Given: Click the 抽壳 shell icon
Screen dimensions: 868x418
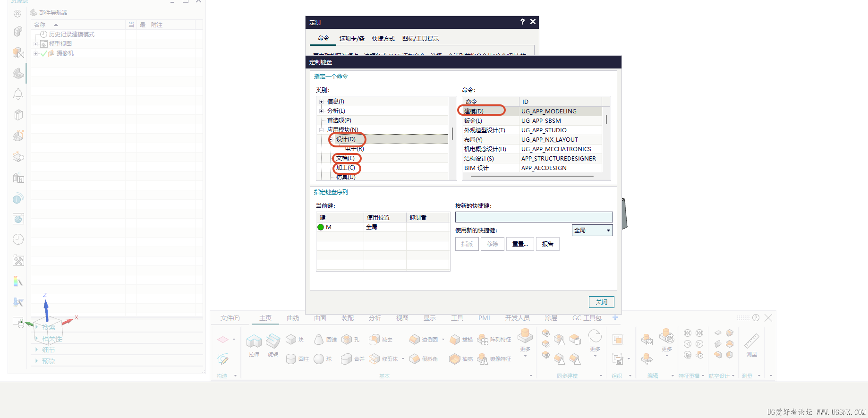Looking at the screenshot, I should 455,359.
